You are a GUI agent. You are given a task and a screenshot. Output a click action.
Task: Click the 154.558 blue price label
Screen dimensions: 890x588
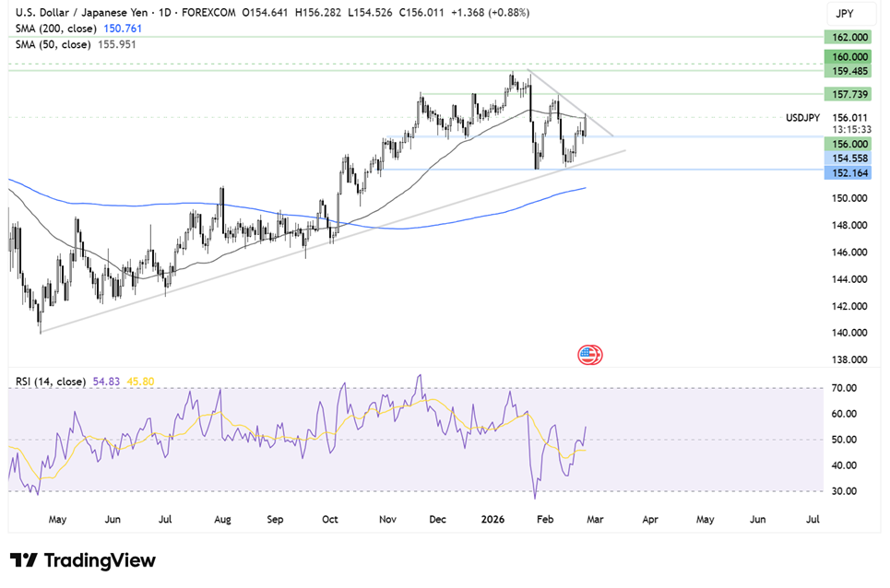[848, 159]
